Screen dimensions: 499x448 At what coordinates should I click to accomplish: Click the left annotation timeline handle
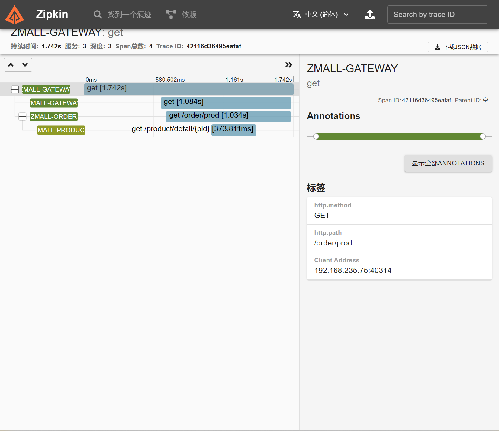pos(316,136)
